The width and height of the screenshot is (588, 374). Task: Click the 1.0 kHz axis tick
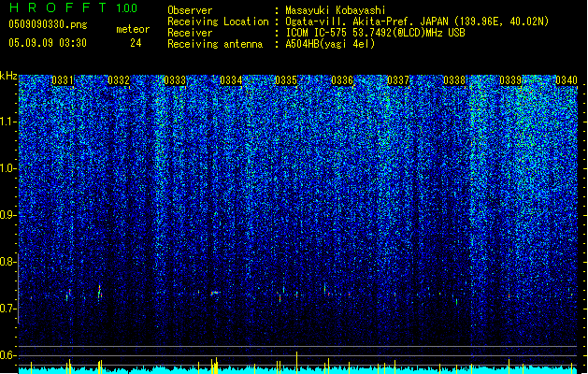tap(8, 168)
